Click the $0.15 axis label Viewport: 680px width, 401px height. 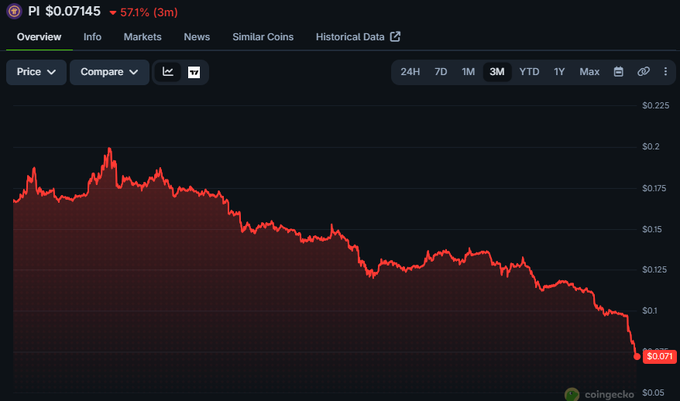point(652,229)
